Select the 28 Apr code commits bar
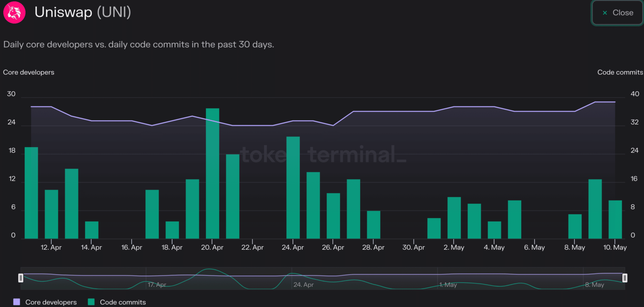The width and height of the screenshot is (644, 307). (374, 225)
